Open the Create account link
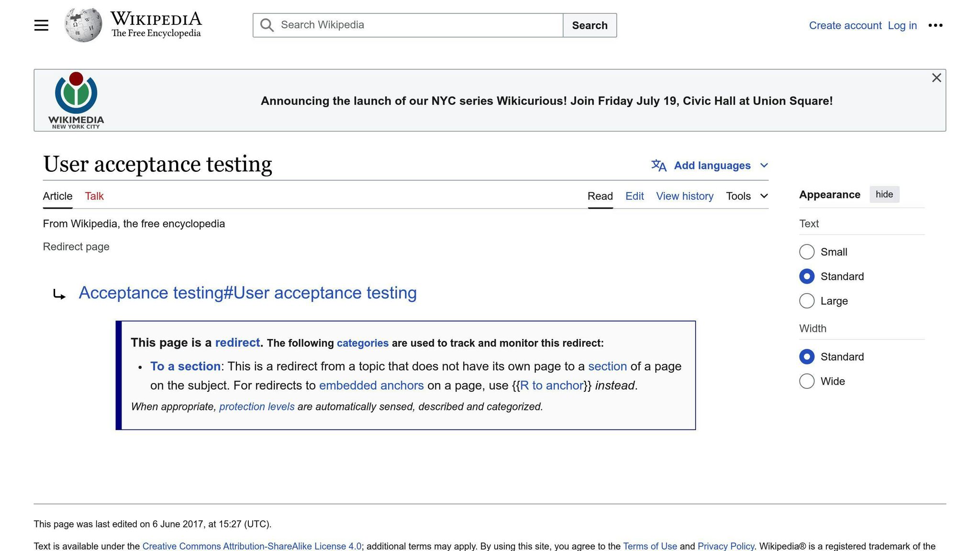 coord(845,25)
